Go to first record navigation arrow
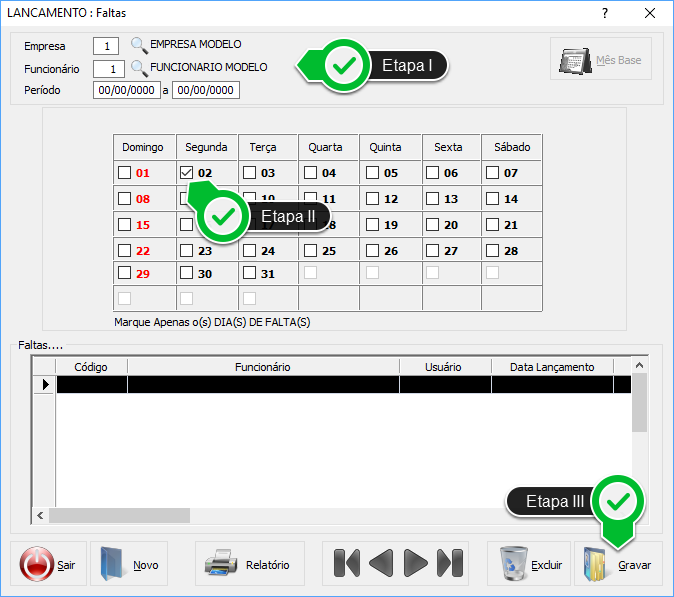 [346, 563]
